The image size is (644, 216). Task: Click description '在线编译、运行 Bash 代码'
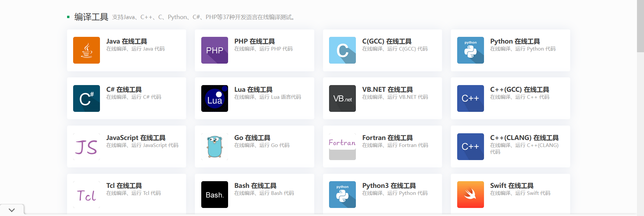[264, 193]
